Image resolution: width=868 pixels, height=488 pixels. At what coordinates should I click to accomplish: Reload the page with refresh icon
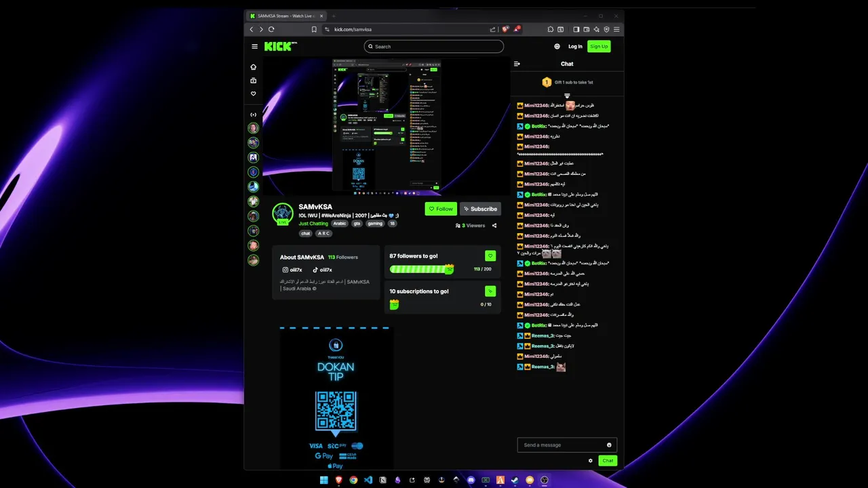[x=271, y=29]
